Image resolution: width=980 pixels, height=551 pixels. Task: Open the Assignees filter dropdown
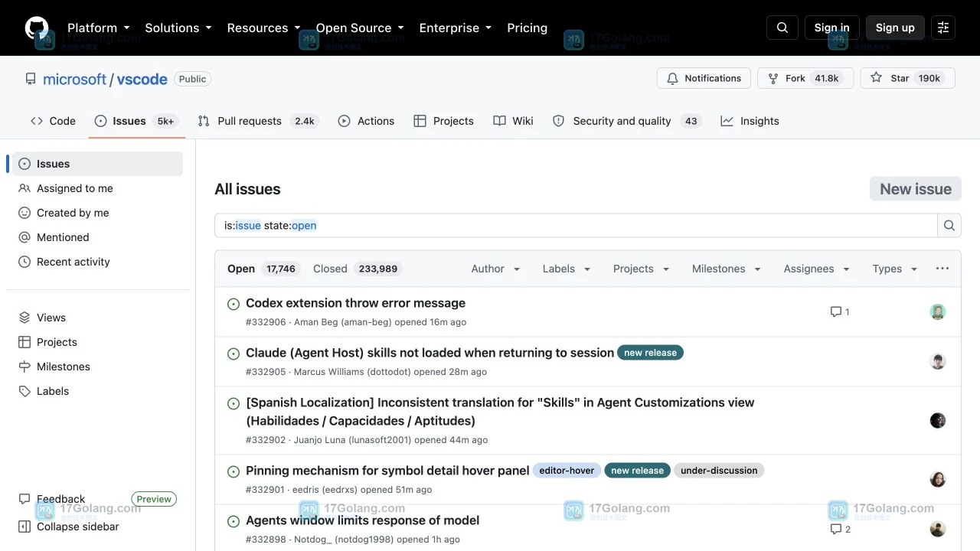816,269
